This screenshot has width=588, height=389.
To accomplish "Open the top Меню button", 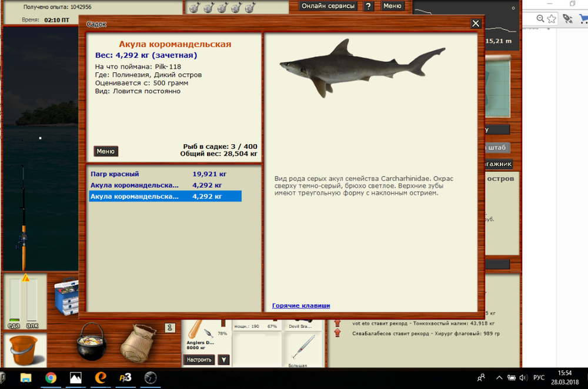I will (x=392, y=6).
